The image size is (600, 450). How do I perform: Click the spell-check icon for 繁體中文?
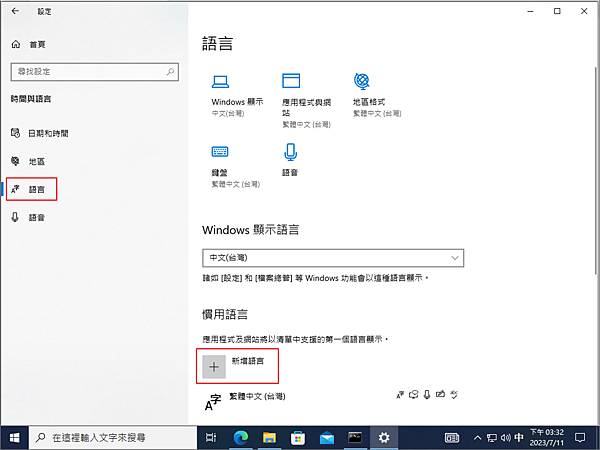454,395
